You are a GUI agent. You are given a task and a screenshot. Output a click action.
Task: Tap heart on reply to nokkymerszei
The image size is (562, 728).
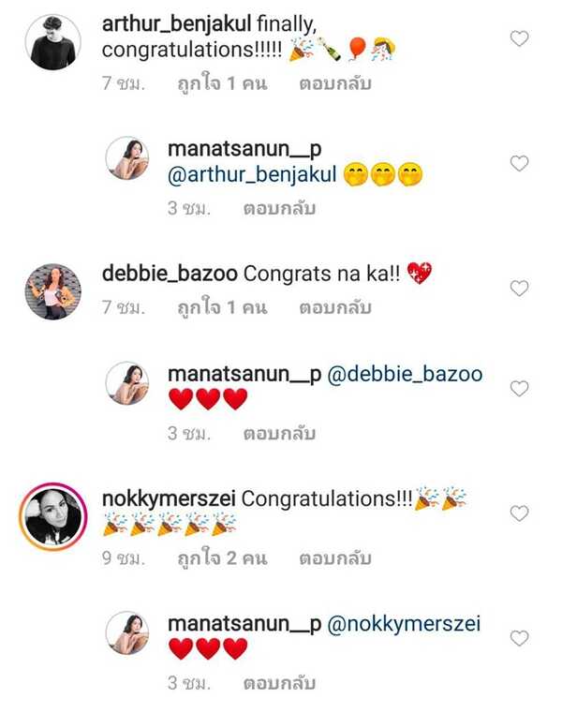519,638
